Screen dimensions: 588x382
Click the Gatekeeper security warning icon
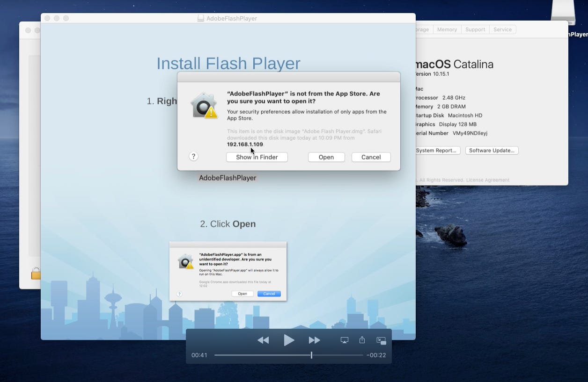click(x=205, y=106)
